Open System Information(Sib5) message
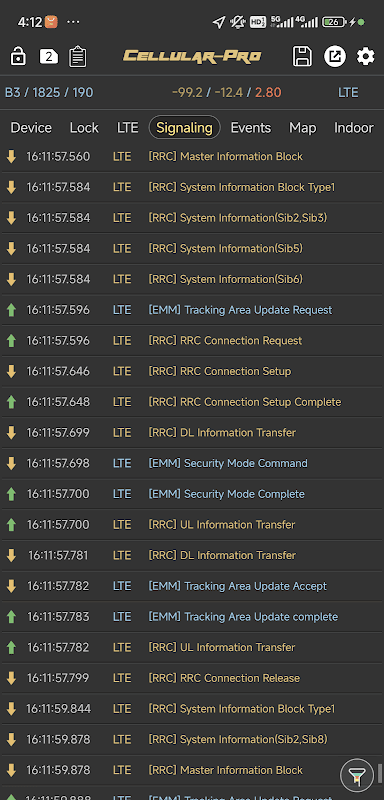Viewport: 384px width, 800px height. click(x=192, y=248)
